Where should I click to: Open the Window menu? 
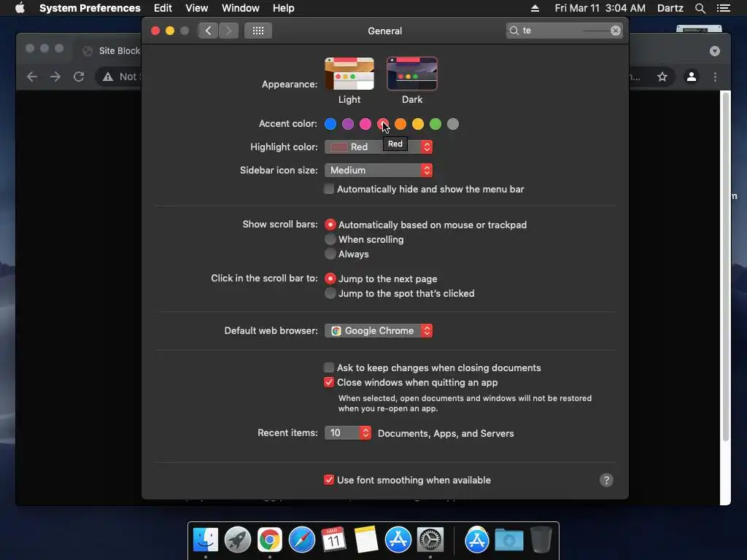click(241, 8)
